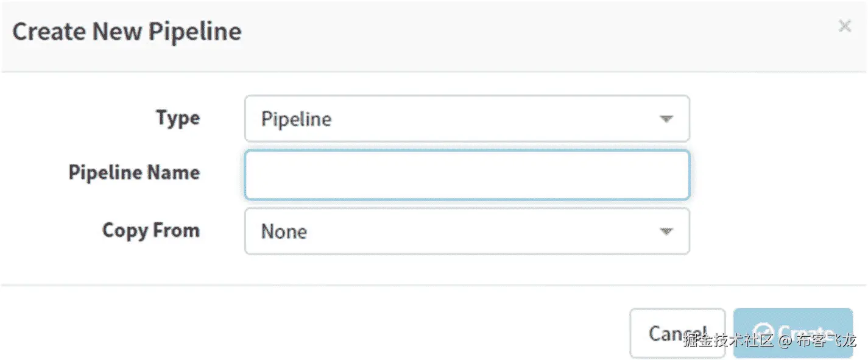Image resolution: width=868 pixels, height=360 pixels.
Task: Click the "Pipeline Name" field label
Action: [x=134, y=173]
